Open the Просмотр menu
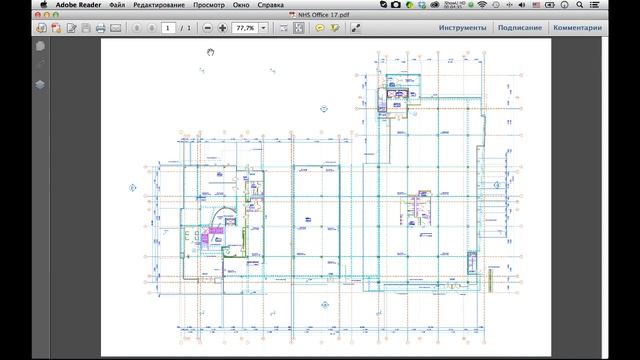640x360 pixels. click(x=209, y=5)
